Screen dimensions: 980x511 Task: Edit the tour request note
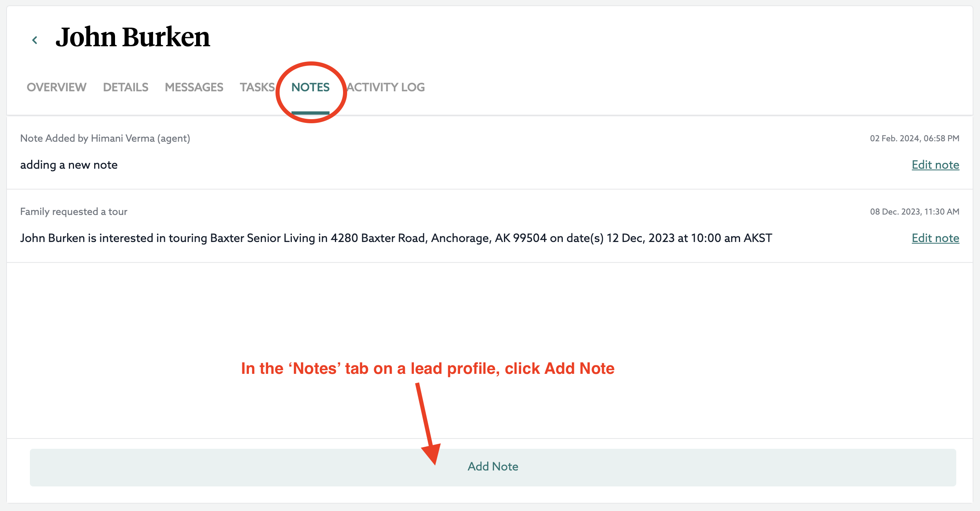[x=935, y=238]
